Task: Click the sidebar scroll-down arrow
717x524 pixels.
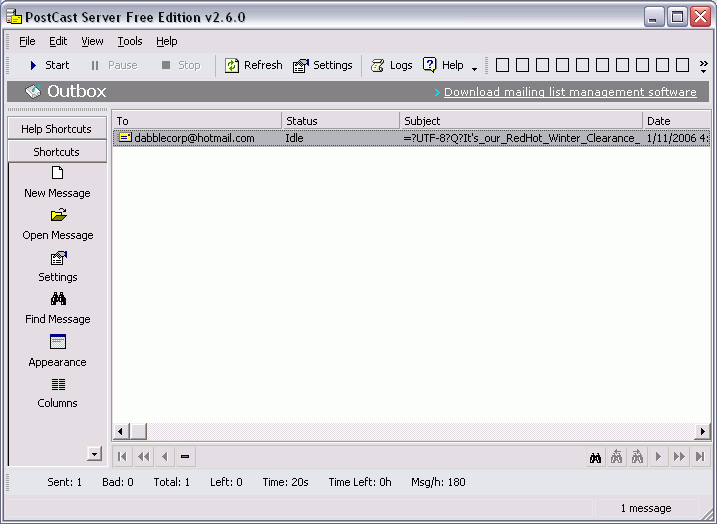Action: coord(94,454)
